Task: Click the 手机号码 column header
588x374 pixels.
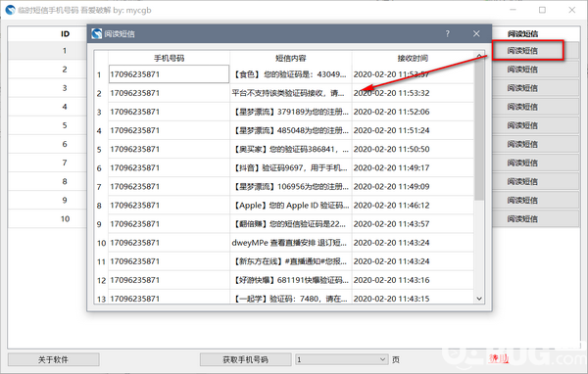Action: (x=170, y=58)
